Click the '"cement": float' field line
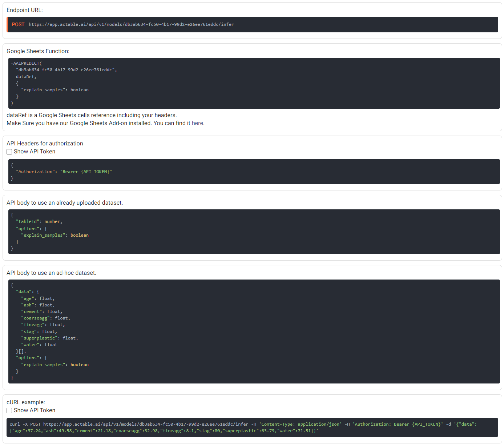The width and height of the screenshot is (504, 446). (42, 312)
